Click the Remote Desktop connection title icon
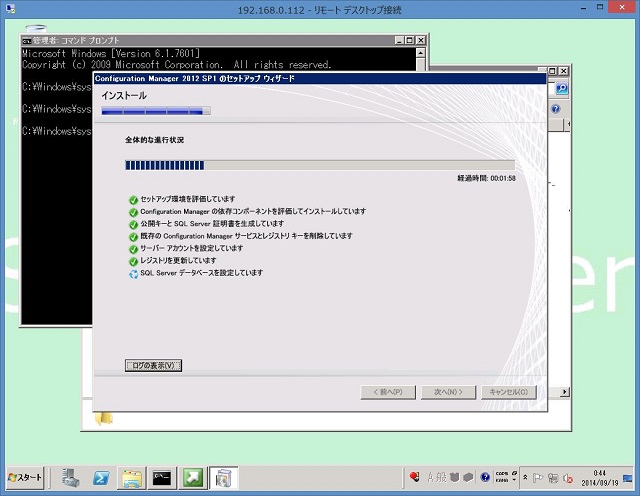 coord(9,9)
